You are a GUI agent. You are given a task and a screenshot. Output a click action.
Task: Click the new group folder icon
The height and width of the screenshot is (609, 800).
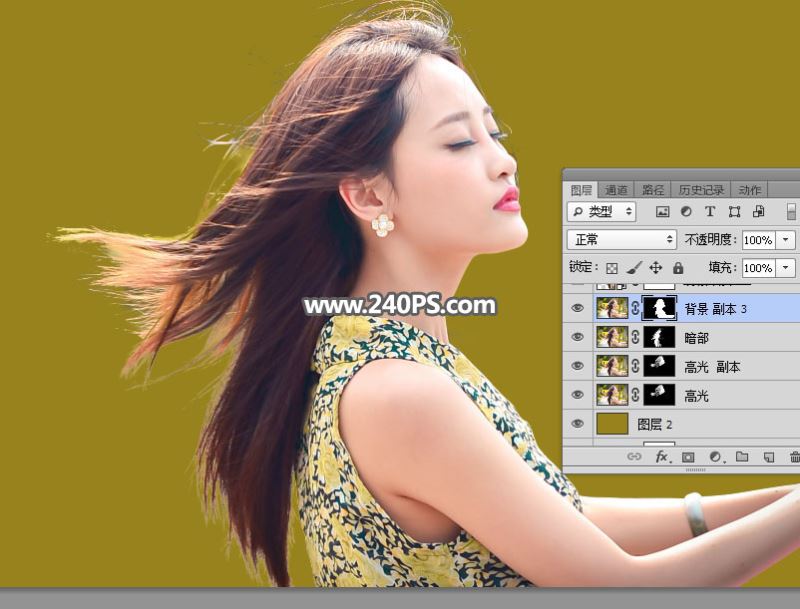(x=742, y=457)
